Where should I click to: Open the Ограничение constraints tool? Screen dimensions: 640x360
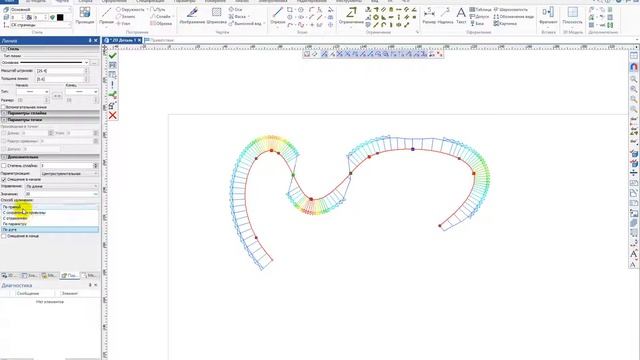point(351,16)
